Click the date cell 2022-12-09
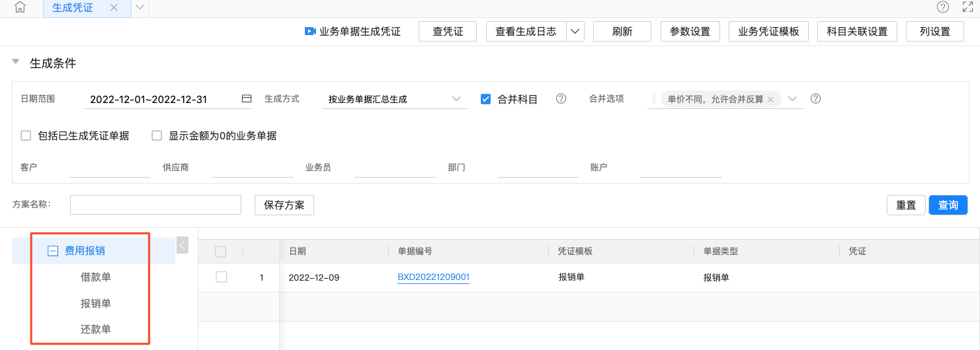The image size is (980, 350). point(314,277)
